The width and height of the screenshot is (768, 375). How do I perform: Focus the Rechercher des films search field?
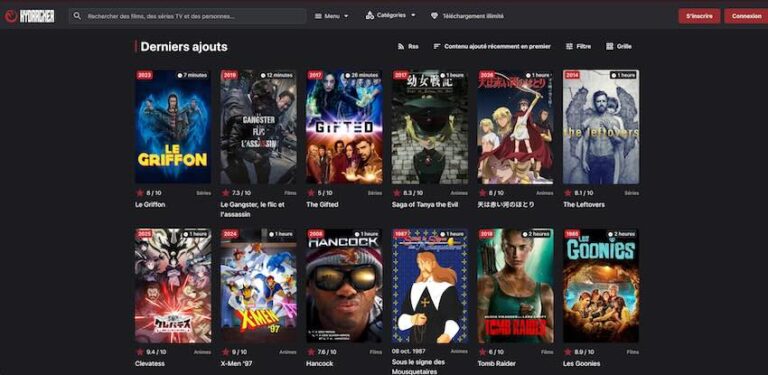click(x=187, y=16)
